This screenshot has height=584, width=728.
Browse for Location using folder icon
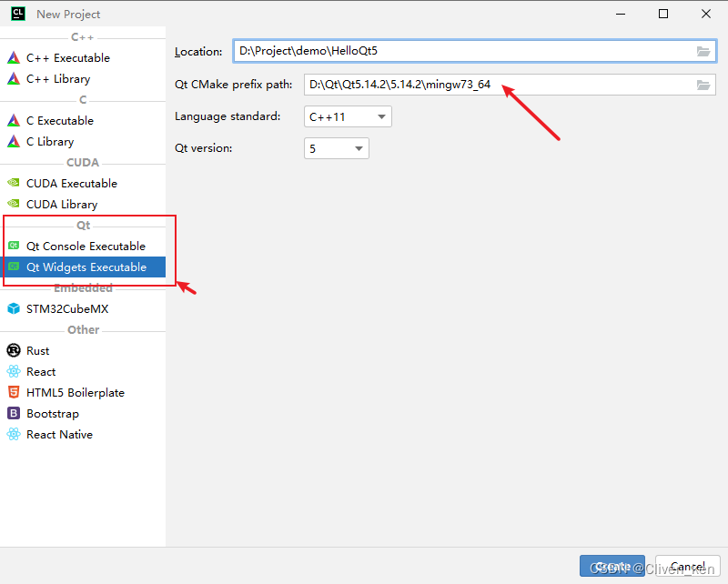point(703,51)
